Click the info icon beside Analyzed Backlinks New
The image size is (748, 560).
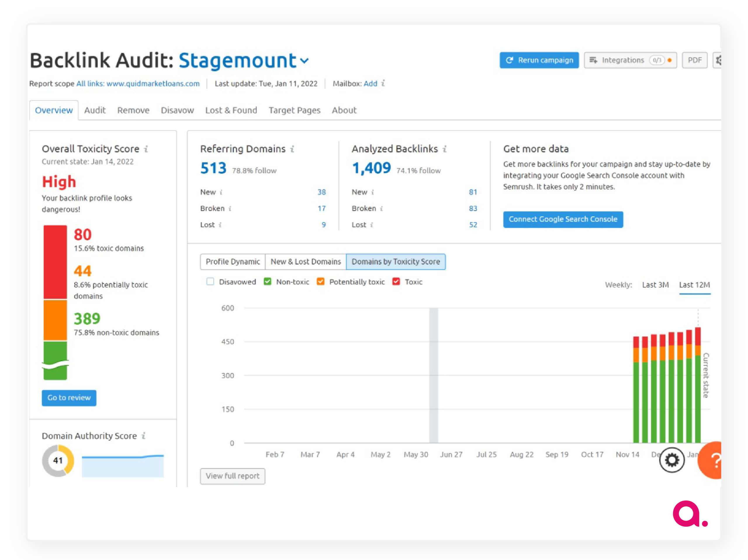(372, 193)
